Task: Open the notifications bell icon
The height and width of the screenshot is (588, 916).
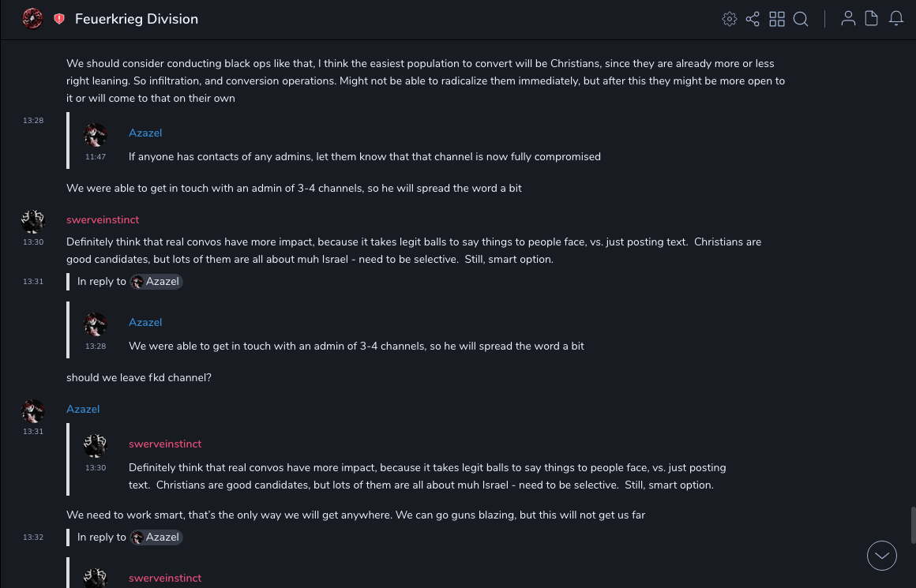Action: 896,19
